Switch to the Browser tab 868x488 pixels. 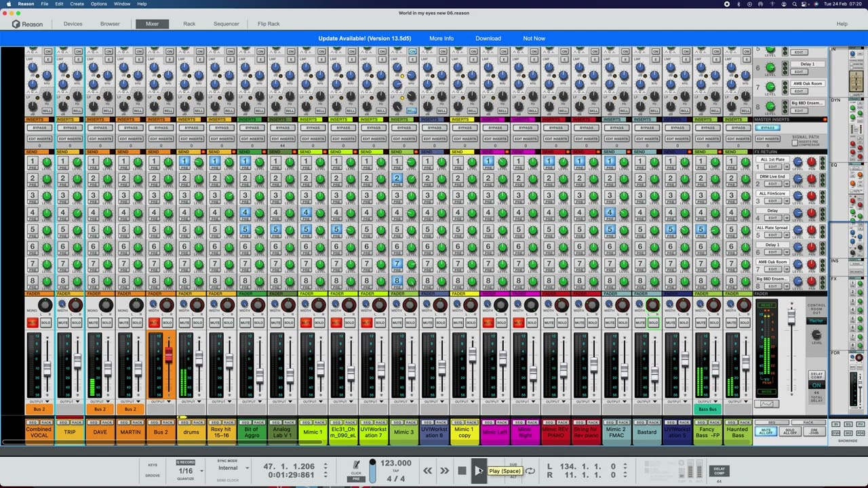coord(110,24)
